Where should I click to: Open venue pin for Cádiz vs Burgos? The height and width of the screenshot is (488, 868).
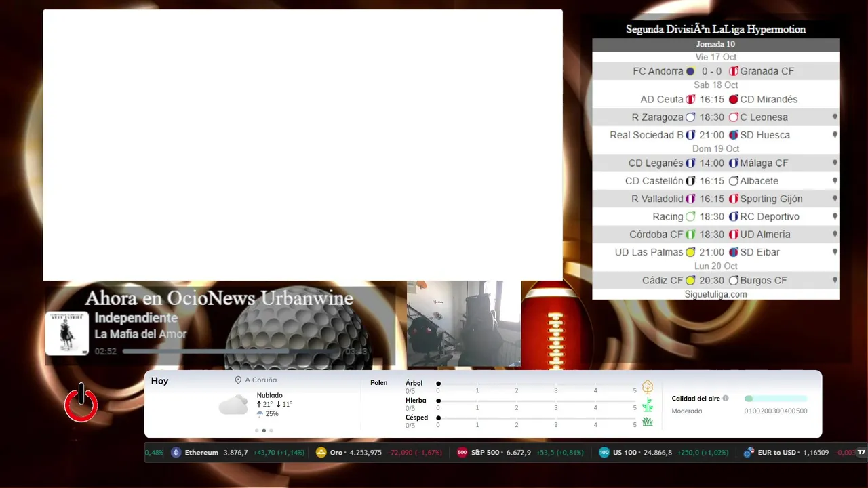835,281
